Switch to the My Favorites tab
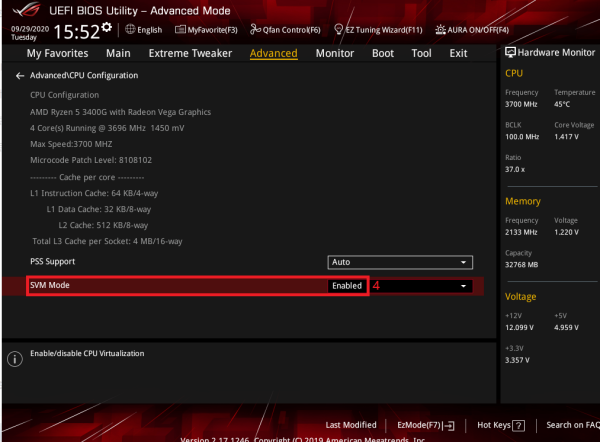This screenshot has height=442, width=600. click(60, 53)
